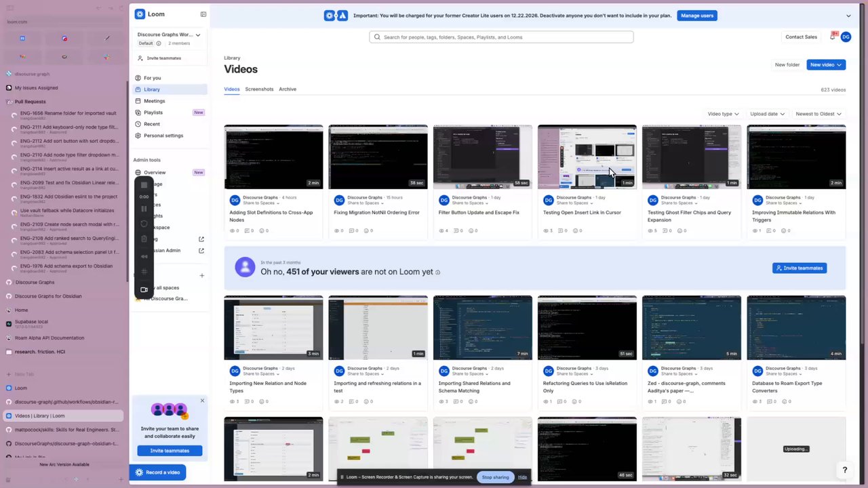868x488 pixels.
Task: Create a New folder
Action: coord(787,65)
